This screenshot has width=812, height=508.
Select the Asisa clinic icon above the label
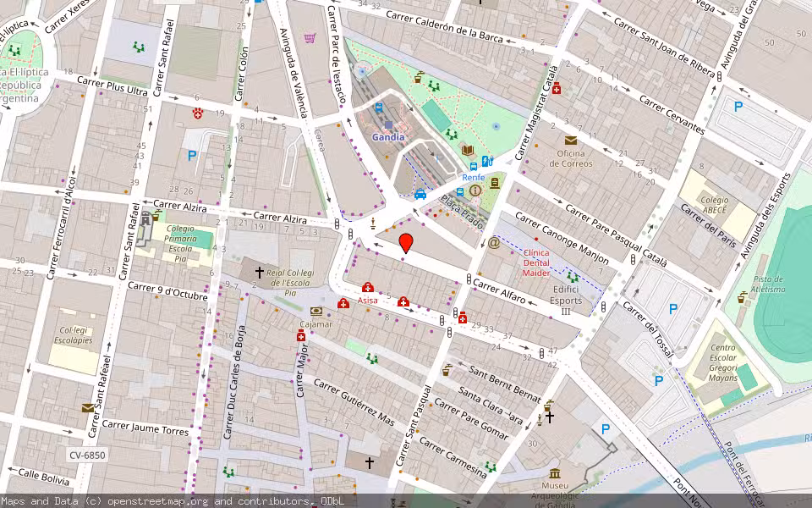(x=368, y=287)
